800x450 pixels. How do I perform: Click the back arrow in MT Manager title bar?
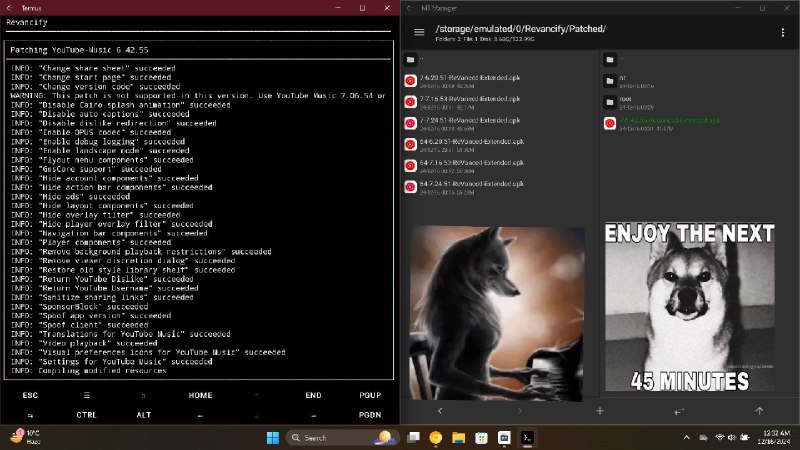click(410, 8)
